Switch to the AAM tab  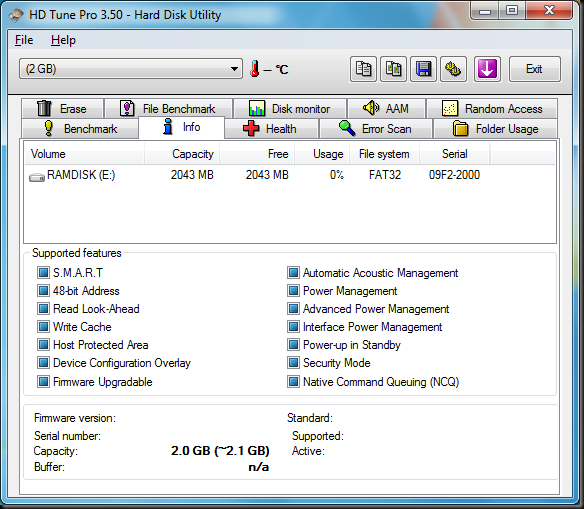tap(386, 109)
